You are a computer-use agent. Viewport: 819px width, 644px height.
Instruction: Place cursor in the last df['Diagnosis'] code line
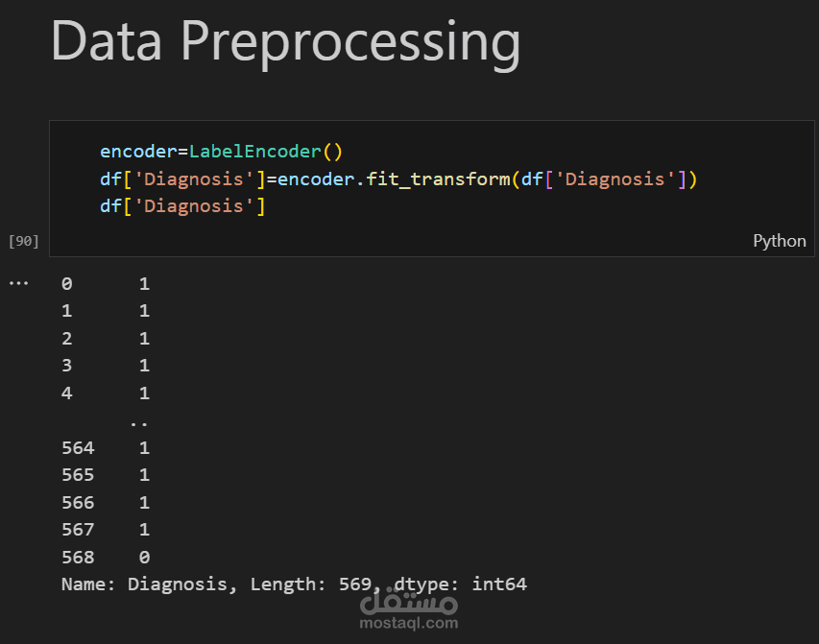coord(182,206)
